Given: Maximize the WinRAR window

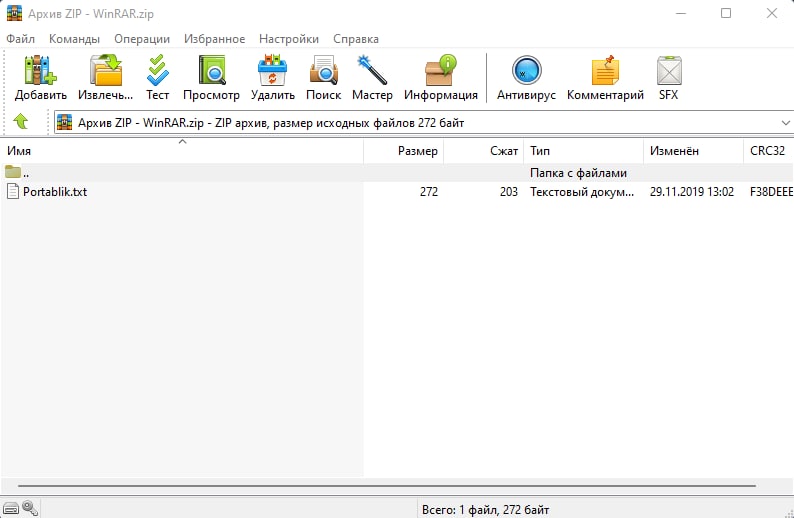Looking at the screenshot, I should point(726,13).
